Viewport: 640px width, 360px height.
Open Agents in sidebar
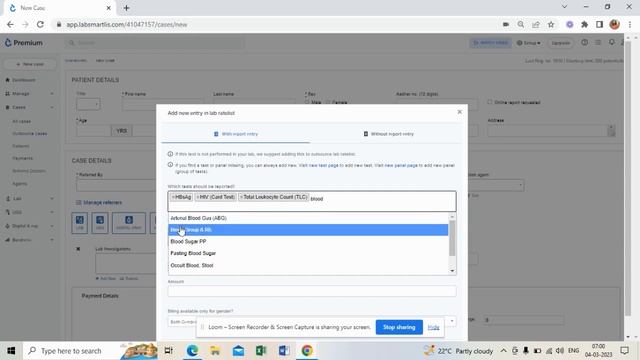click(20, 184)
